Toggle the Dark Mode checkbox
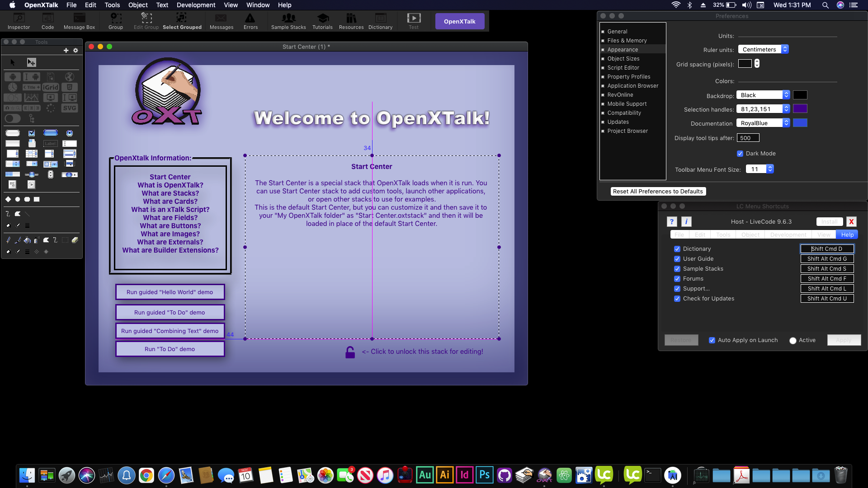The height and width of the screenshot is (488, 868). point(740,154)
